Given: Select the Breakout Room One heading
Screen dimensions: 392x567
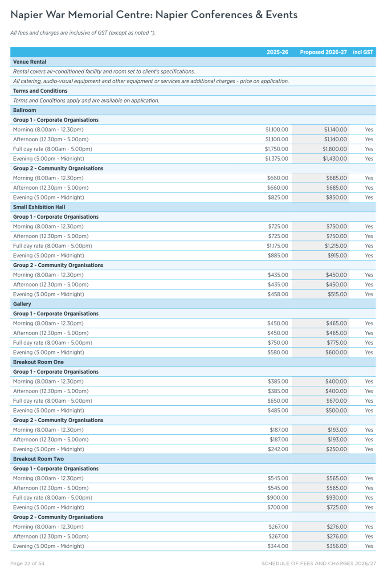Looking at the screenshot, I should pos(38,362).
